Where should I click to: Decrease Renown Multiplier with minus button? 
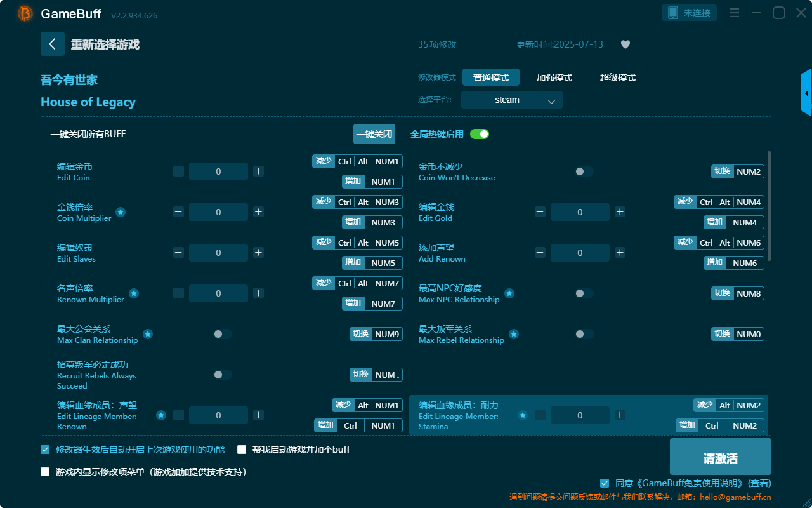pos(178,293)
